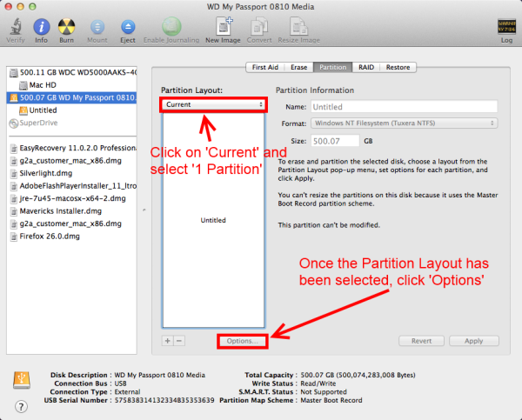Click the USB disk icon beside Disk Description
The height and width of the screenshot is (420, 522).
(x=22, y=380)
